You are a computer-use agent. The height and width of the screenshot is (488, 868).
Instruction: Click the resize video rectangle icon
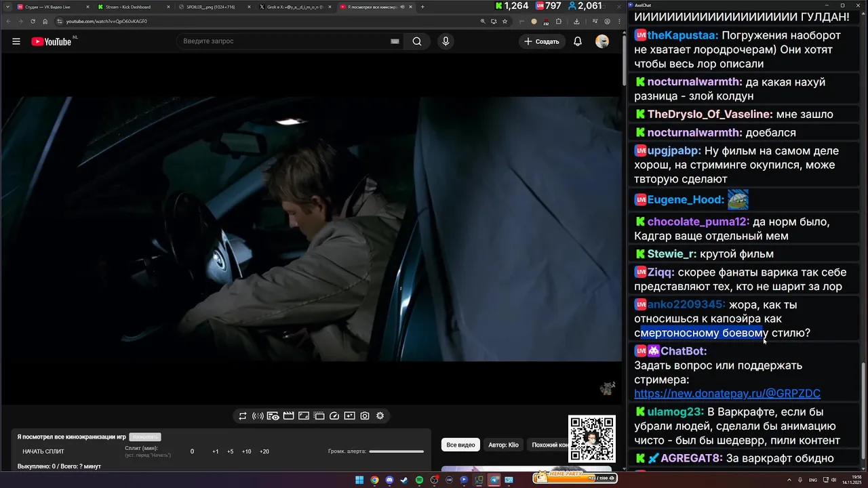[x=304, y=416]
